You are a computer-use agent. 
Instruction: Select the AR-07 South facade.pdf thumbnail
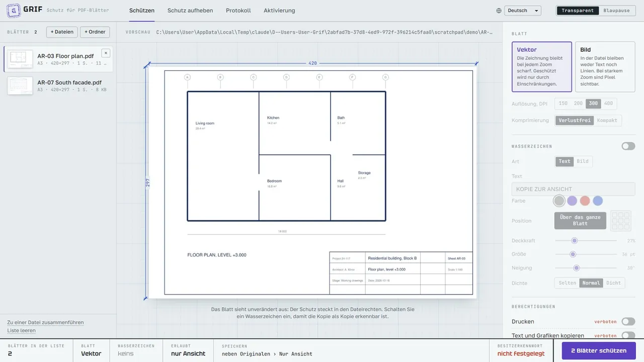(20, 85)
